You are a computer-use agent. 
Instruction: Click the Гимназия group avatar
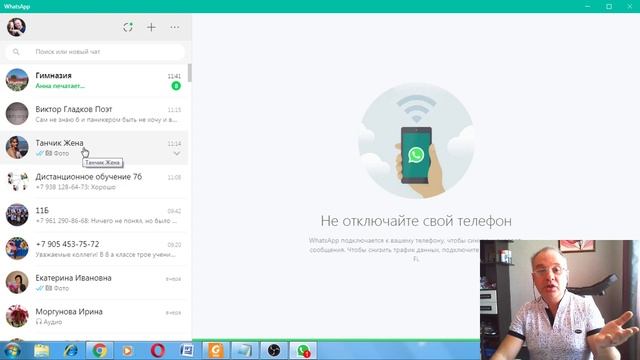click(17, 80)
